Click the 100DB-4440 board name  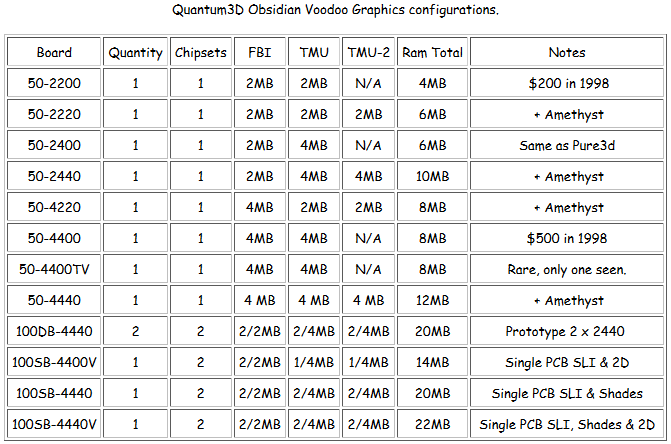point(54,331)
